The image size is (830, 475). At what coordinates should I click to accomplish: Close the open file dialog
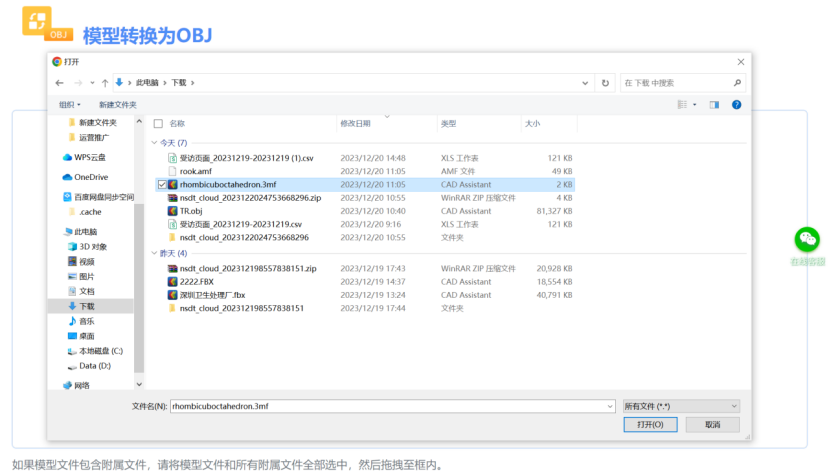pyautogui.click(x=741, y=62)
